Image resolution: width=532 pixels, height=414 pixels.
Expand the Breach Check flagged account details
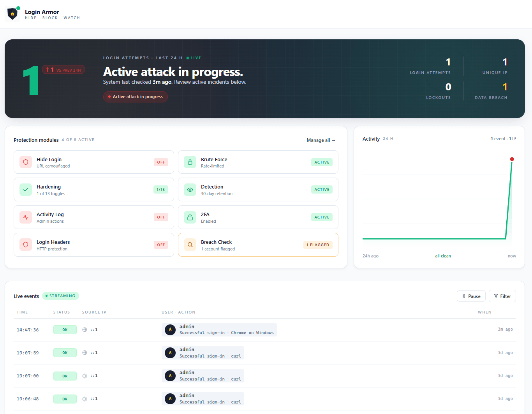point(318,245)
